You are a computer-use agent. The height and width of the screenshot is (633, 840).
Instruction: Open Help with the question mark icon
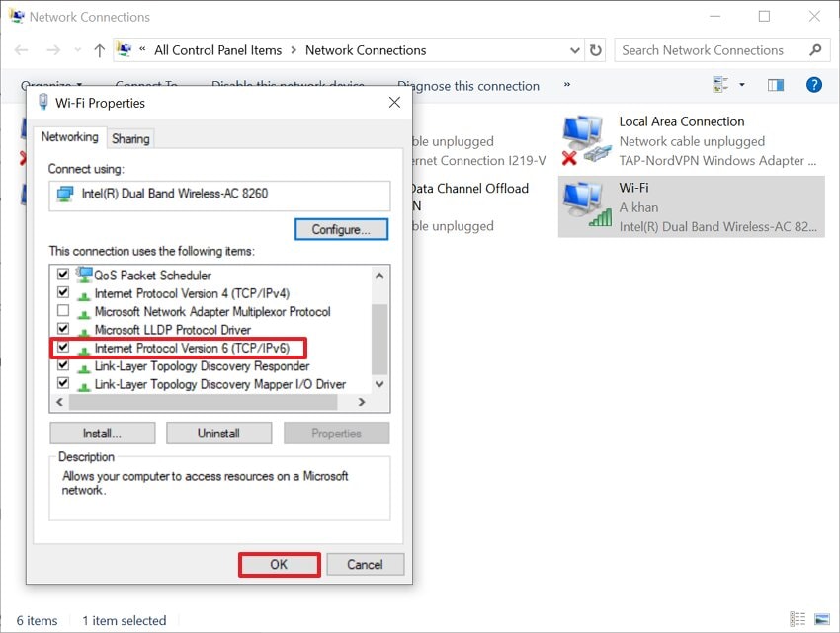click(813, 85)
